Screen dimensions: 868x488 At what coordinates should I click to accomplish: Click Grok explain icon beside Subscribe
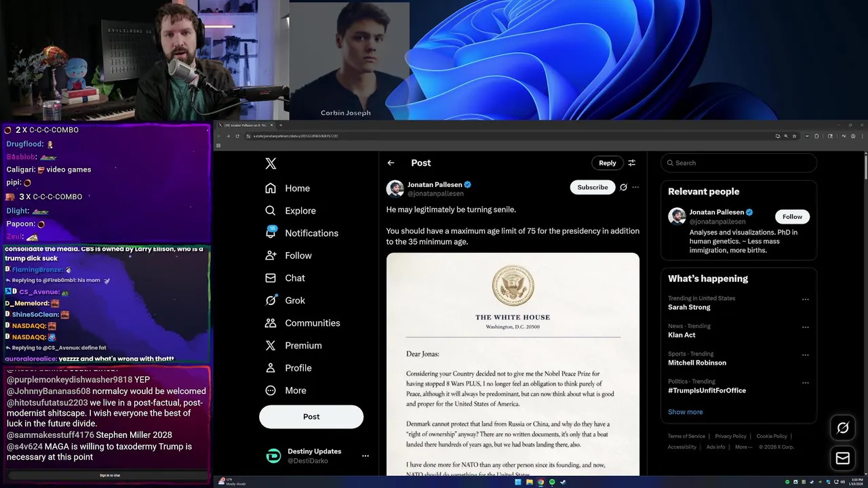point(623,187)
